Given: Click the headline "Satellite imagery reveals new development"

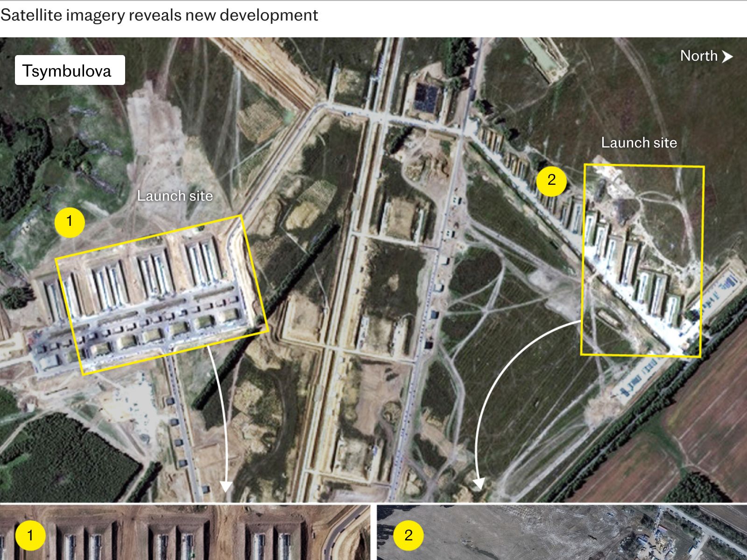Looking at the screenshot, I should pyautogui.click(x=159, y=15).
